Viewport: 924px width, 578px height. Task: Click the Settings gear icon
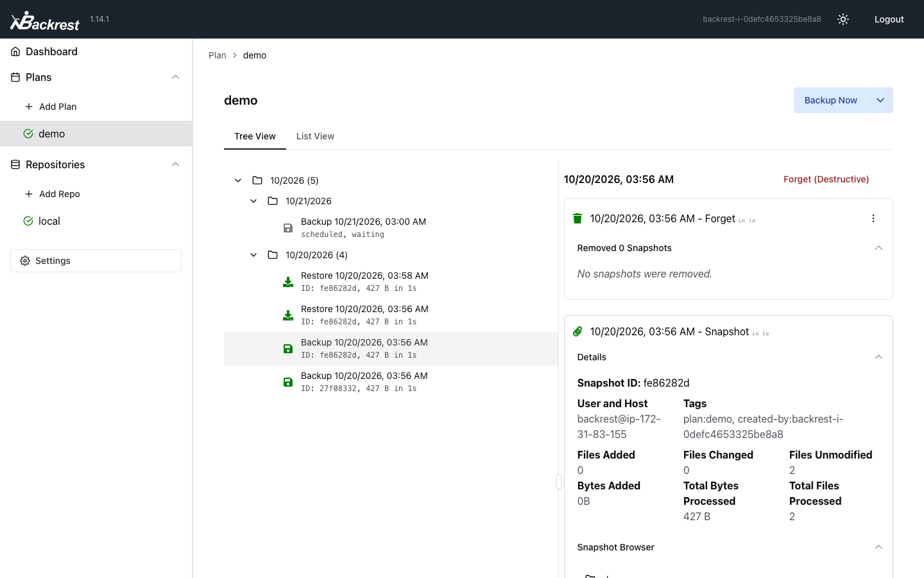(25, 261)
